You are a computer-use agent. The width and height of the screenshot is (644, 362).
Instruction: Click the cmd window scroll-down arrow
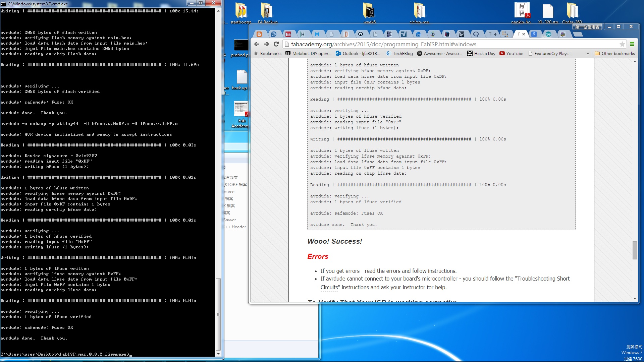[218, 354]
